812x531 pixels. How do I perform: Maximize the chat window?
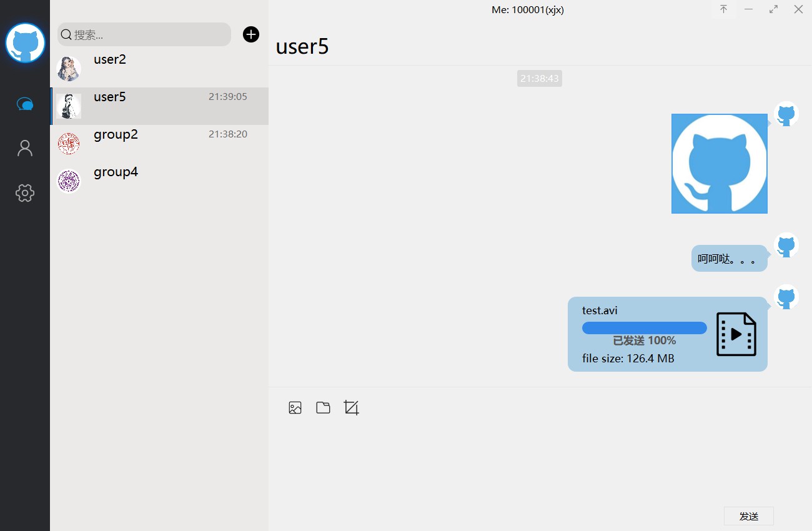[x=773, y=9]
